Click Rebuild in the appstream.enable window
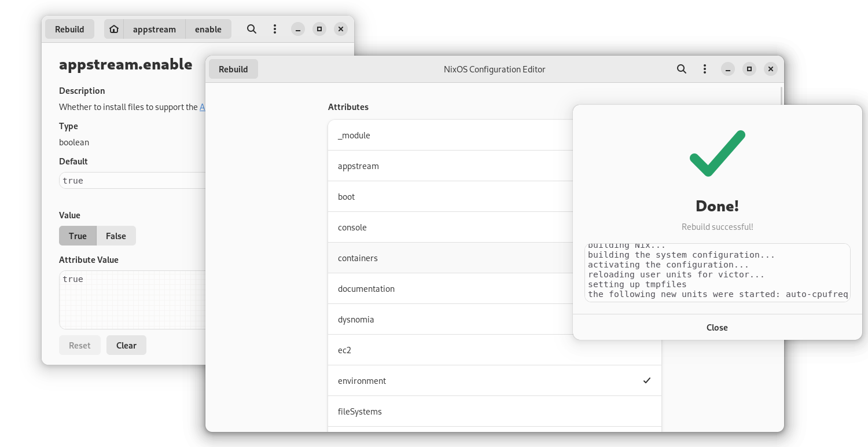Screen dimensions: 868x447 click(69, 29)
